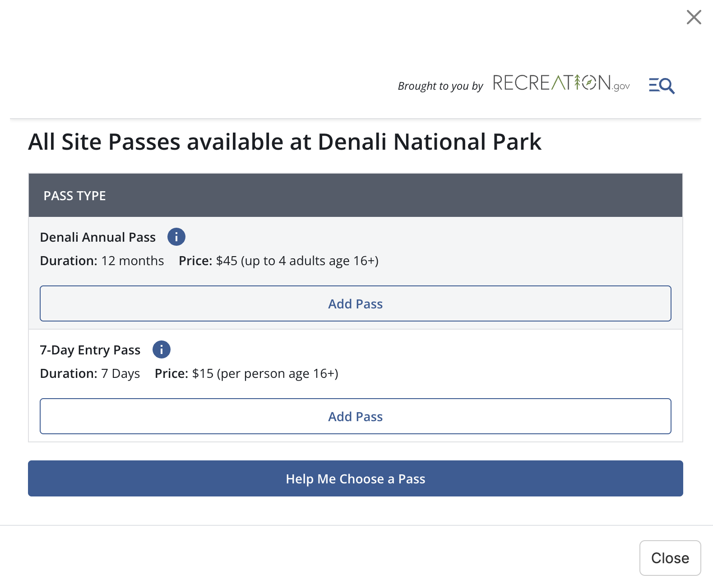
Task: Show info for 7-Day Entry Pass
Action: coord(162,349)
